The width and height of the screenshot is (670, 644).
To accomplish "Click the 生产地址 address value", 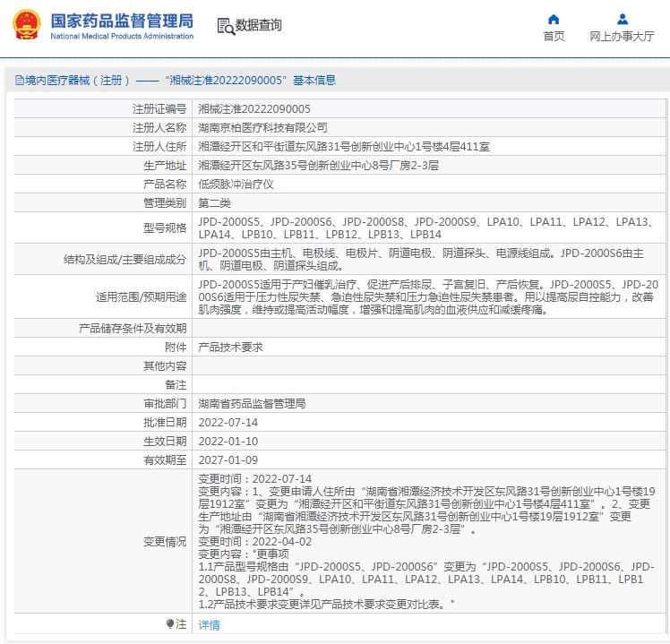I will pos(318,166).
